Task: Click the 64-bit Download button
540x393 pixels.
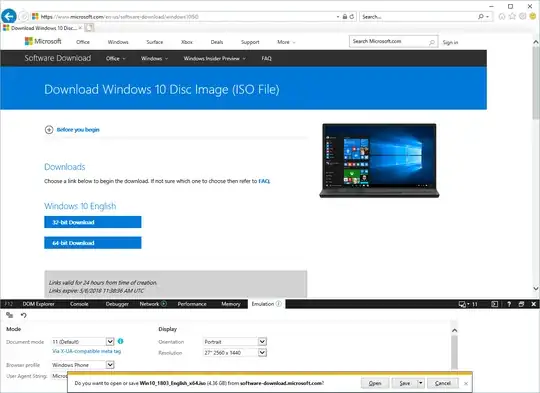Action: [x=93, y=243]
